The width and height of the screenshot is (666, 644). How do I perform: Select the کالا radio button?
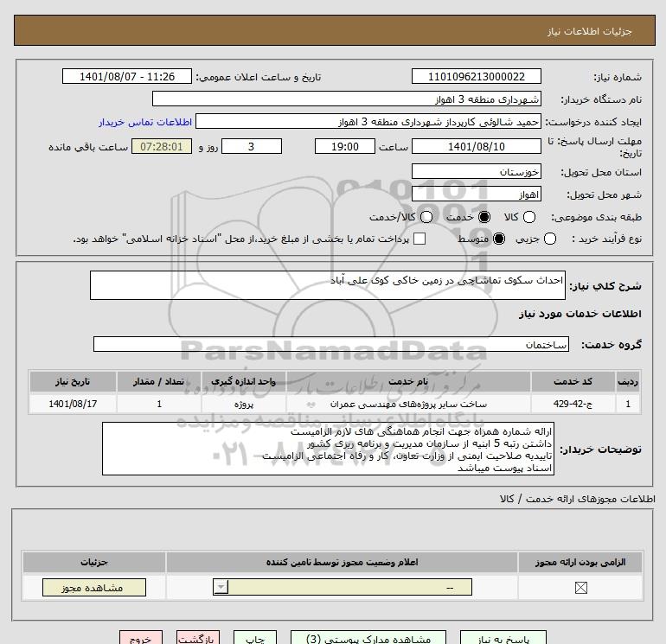click(529, 217)
